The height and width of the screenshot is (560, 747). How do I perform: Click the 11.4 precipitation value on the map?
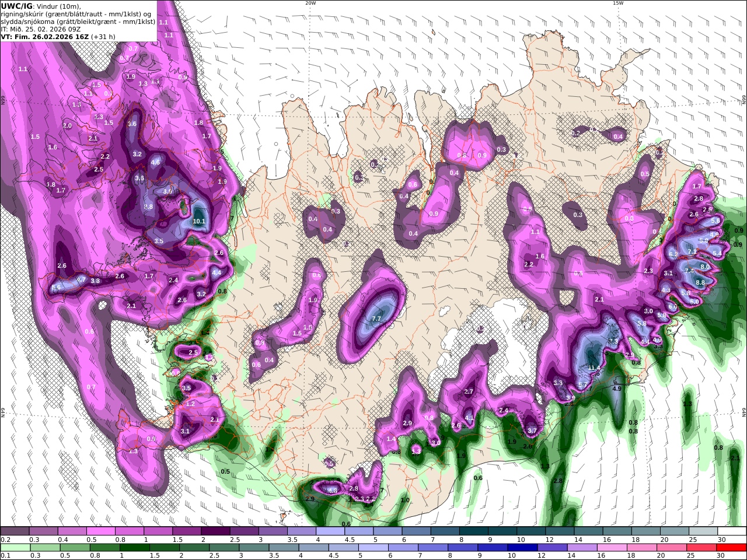click(594, 367)
